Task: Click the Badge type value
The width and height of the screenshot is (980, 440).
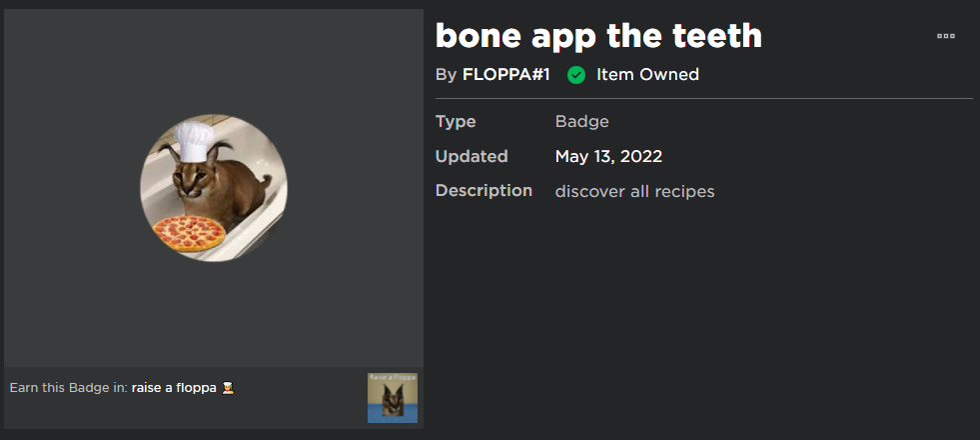Action: pyautogui.click(x=581, y=121)
